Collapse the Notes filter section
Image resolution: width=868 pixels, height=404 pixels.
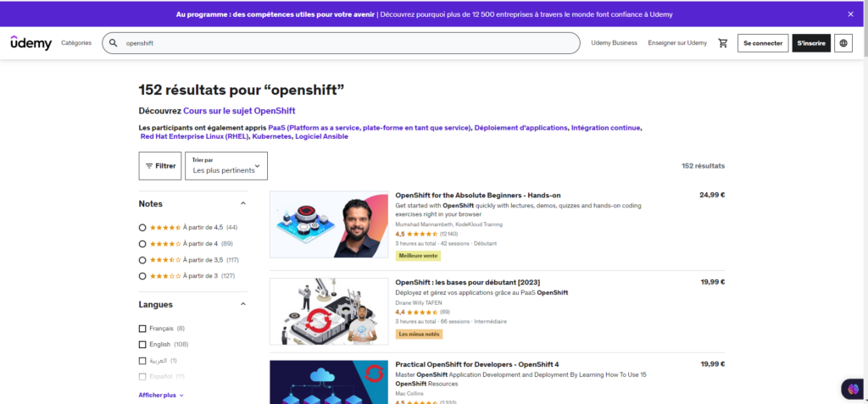click(243, 203)
